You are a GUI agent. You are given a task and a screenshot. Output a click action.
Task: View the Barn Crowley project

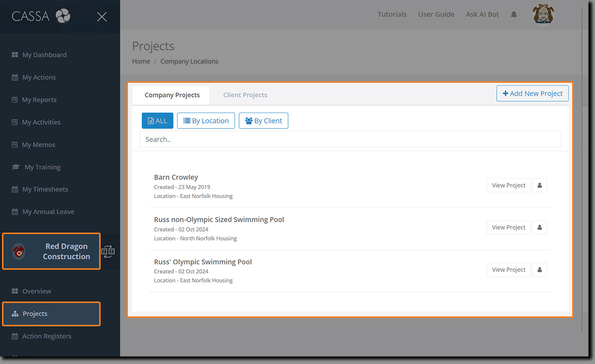tap(508, 185)
